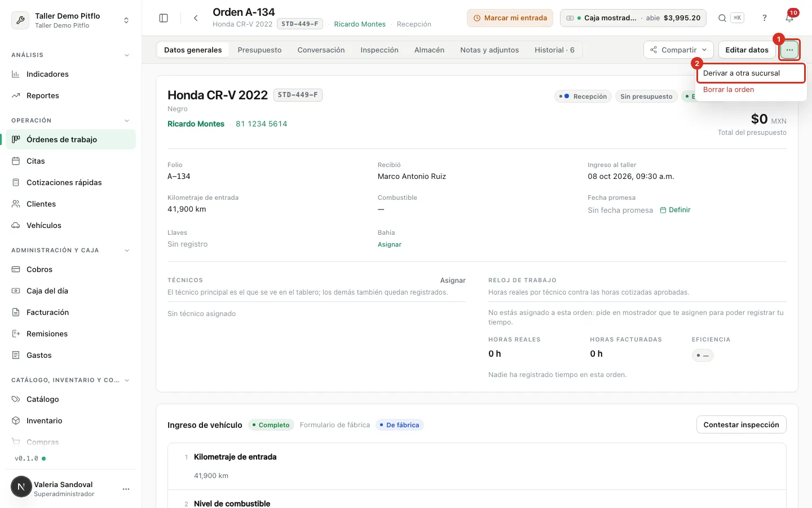Open Remisiones in the sidebar

pos(70,334)
